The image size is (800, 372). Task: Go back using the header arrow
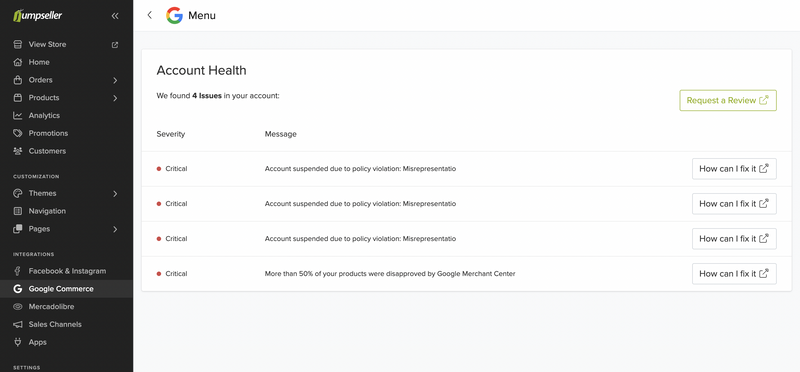(149, 15)
